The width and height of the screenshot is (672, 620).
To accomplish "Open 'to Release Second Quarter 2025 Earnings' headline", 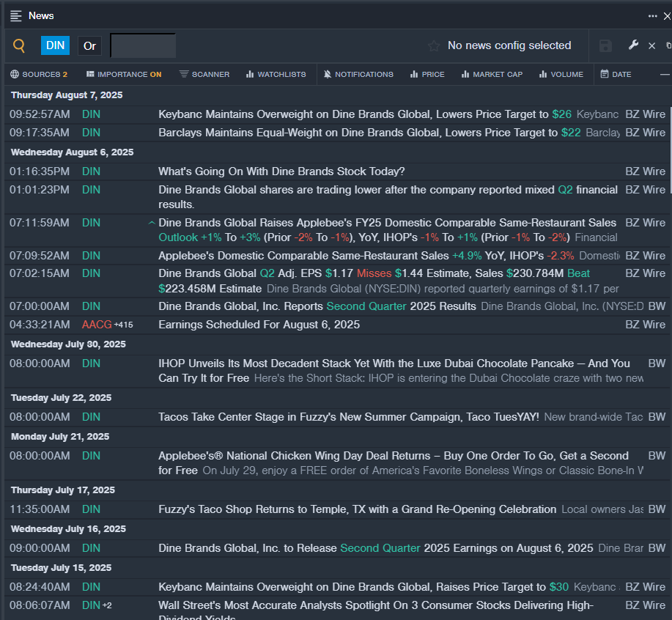I will pyautogui.click(x=375, y=548).
